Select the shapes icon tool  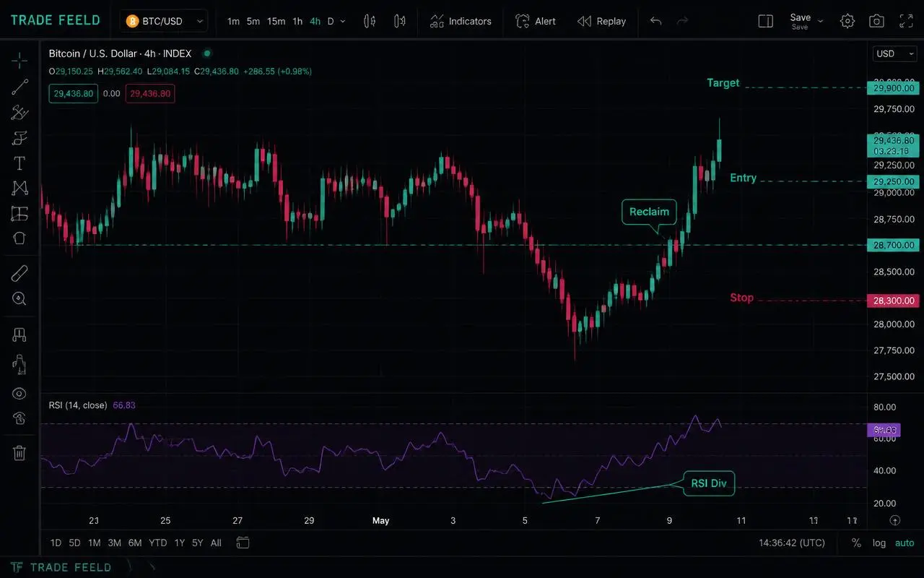[x=19, y=238]
